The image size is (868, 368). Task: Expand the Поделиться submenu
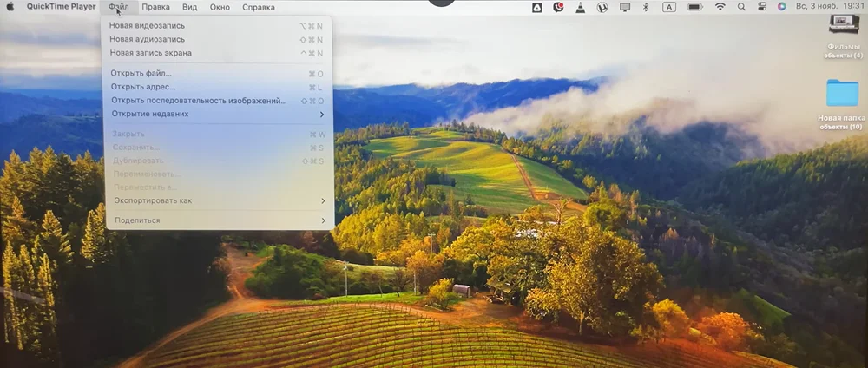click(x=220, y=220)
